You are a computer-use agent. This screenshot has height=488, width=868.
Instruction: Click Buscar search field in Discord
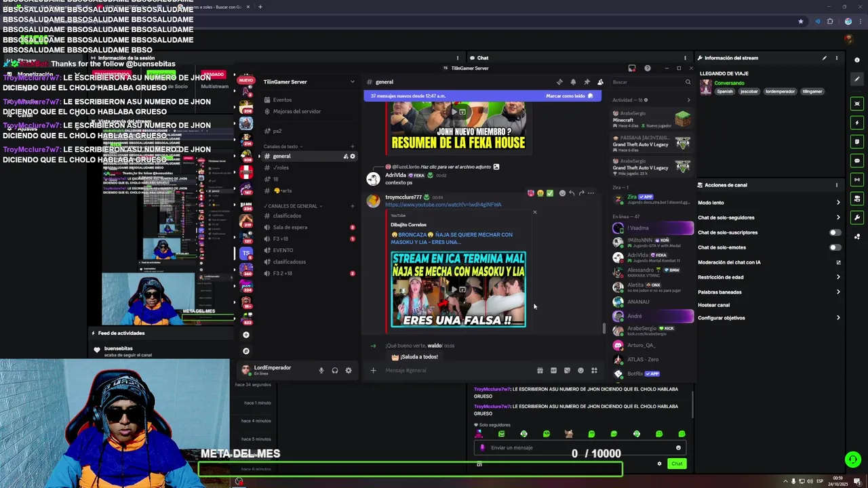coord(651,82)
